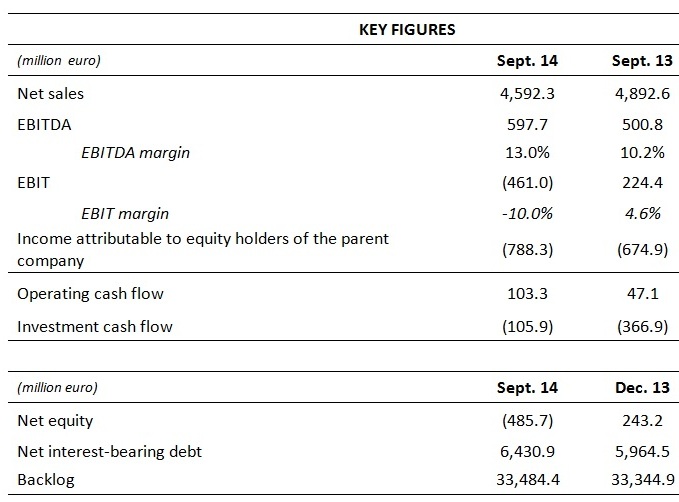Image resolution: width=679 pixels, height=502 pixels.
Task: Click the Operating cash flow label
Action: tap(91, 294)
